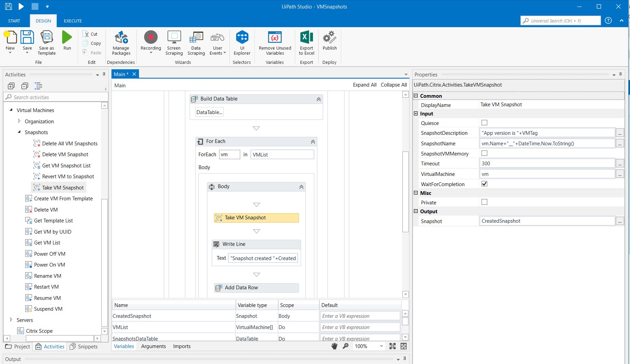The width and height of the screenshot is (630, 364).
Task: Open the zoom percentage dropdown
Action: pos(381,346)
